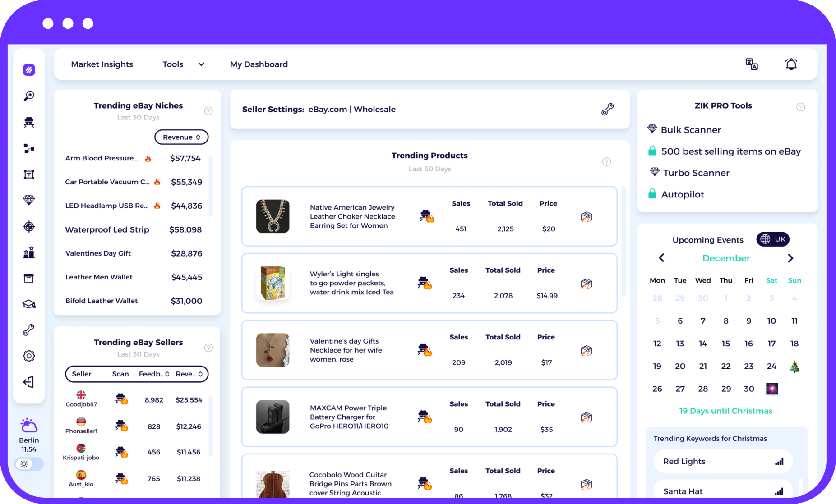The width and height of the screenshot is (836, 504).
Task: Click the fireworks icon on December 31
Action: point(772,389)
